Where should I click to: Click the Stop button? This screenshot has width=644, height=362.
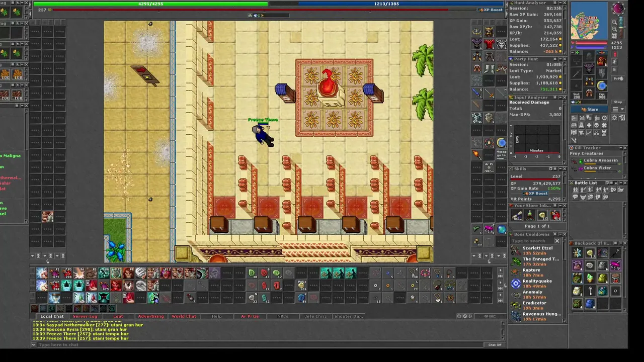click(x=618, y=102)
